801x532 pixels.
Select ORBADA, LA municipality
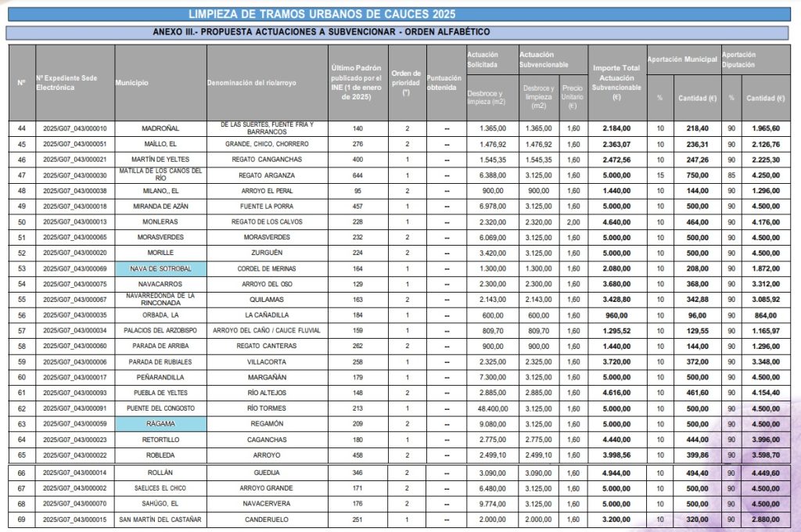(160, 315)
